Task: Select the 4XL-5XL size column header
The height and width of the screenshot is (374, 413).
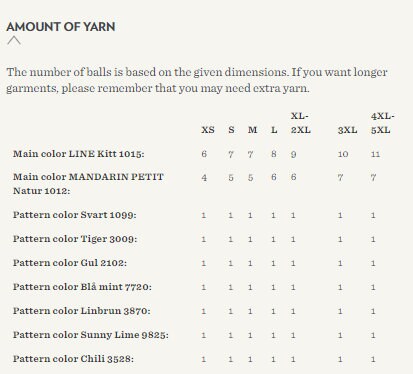Action: tap(383, 123)
